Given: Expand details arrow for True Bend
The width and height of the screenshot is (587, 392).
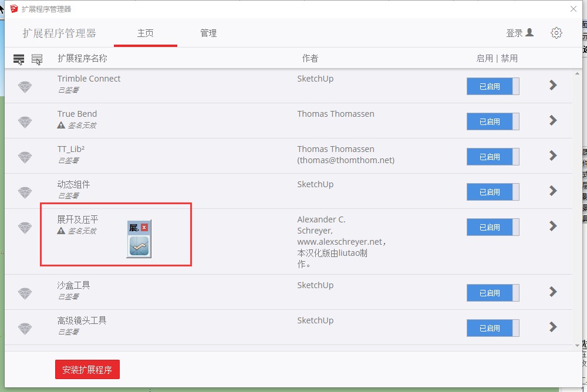Looking at the screenshot, I should 552,120.
